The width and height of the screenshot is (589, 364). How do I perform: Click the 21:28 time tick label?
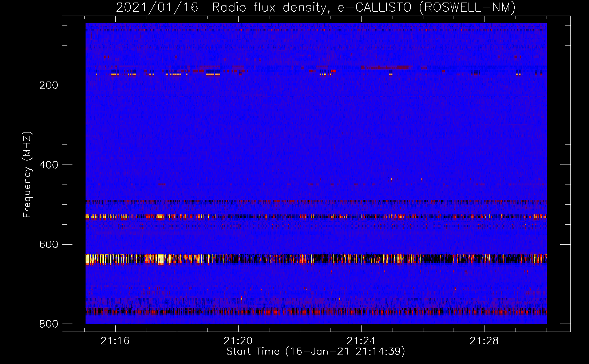(x=484, y=341)
